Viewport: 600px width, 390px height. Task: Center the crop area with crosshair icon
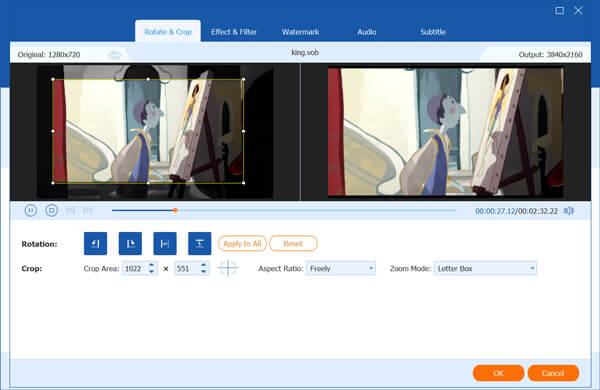[228, 268]
